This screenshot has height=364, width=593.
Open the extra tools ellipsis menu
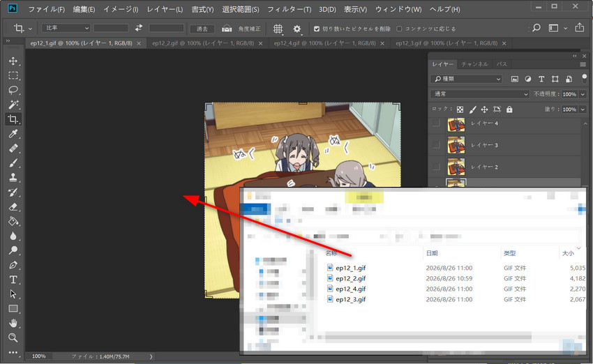(x=13, y=352)
